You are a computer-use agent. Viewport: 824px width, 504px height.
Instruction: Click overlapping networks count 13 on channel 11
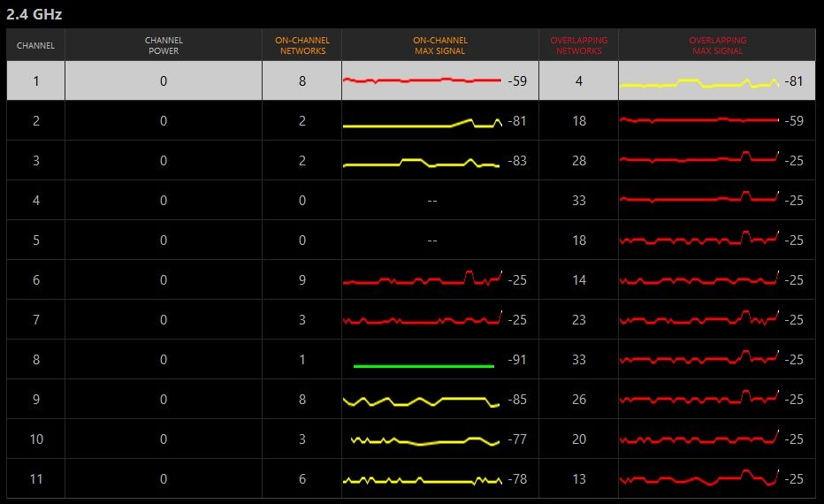(579, 479)
